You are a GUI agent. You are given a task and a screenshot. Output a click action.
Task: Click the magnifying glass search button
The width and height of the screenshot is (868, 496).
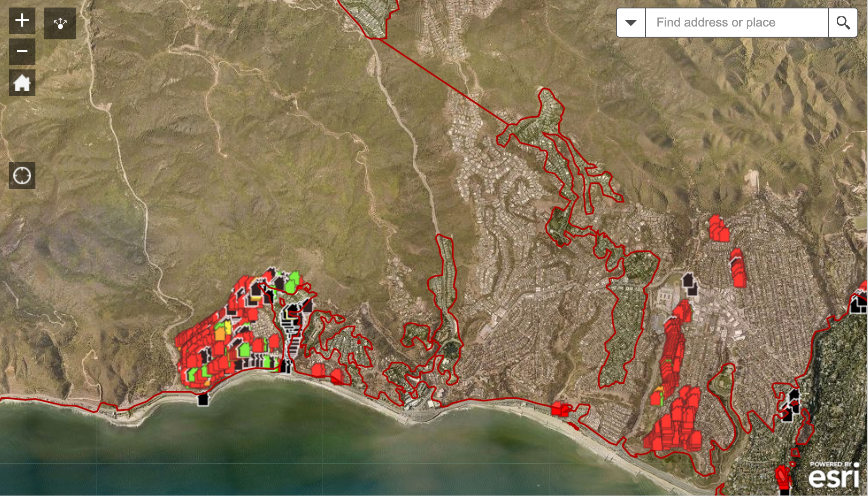(843, 23)
